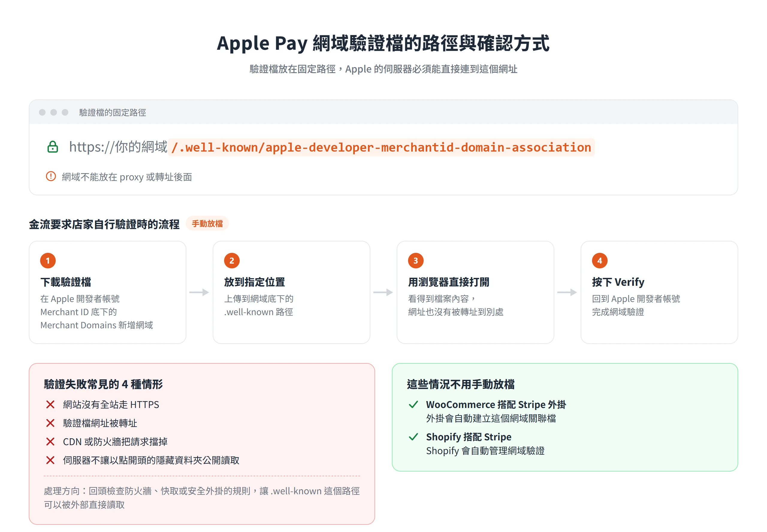767x532 pixels.
Task: Click the main title Apple Pay 網域驗證檔的路徑與確認方式
Action: [x=383, y=43]
